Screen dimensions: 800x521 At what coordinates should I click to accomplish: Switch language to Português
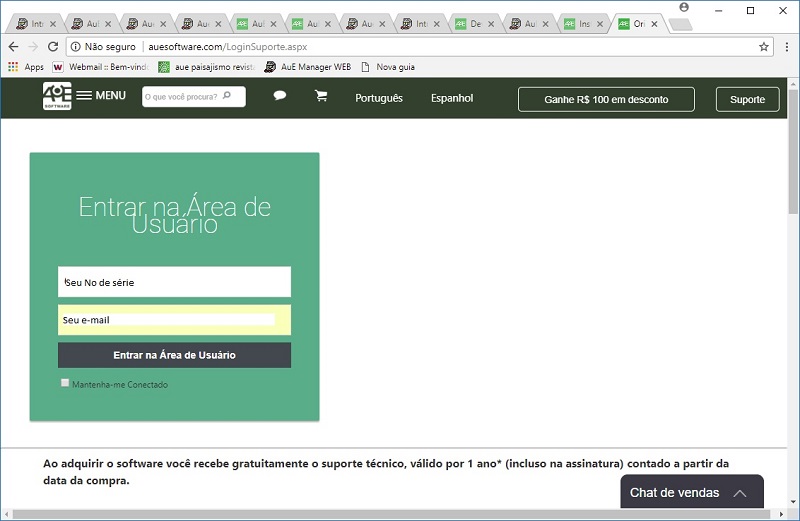click(x=379, y=98)
